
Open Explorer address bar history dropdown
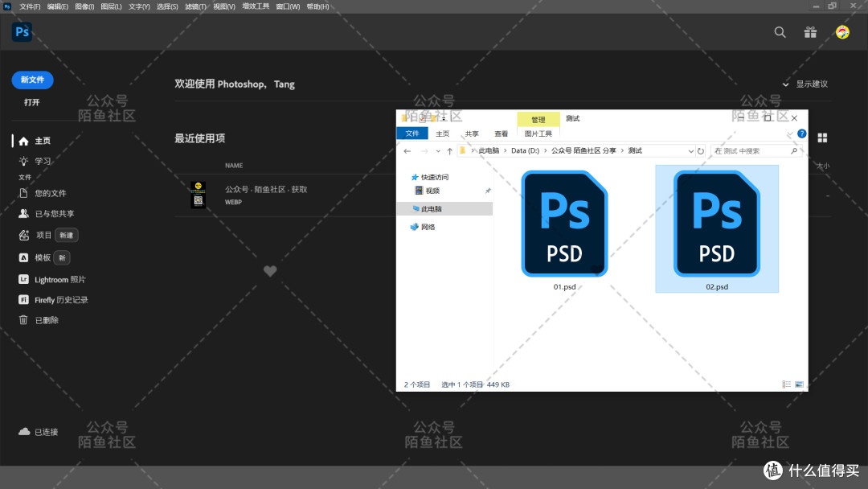pos(690,151)
